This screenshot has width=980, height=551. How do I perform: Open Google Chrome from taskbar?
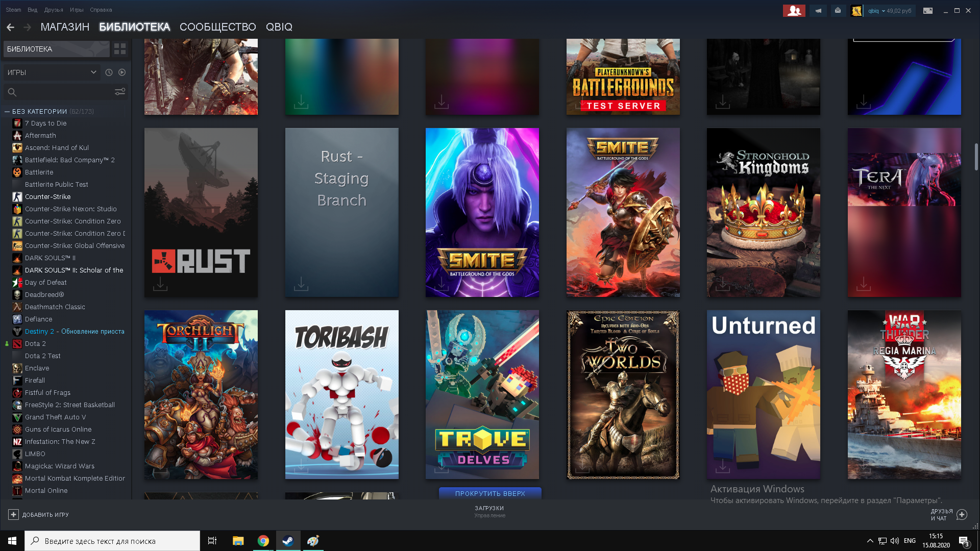263,541
